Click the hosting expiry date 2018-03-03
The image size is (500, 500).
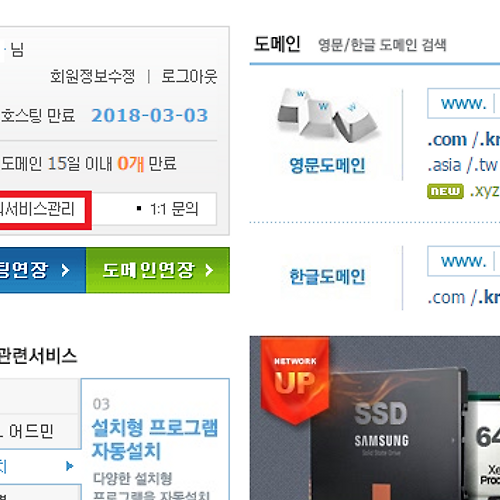click(150, 116)
